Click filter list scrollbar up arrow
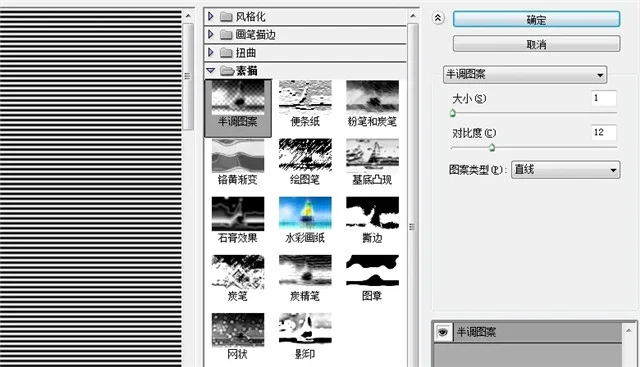Viewport: 640px width, 367px height. pyautogui.click(x=413, y=16)
